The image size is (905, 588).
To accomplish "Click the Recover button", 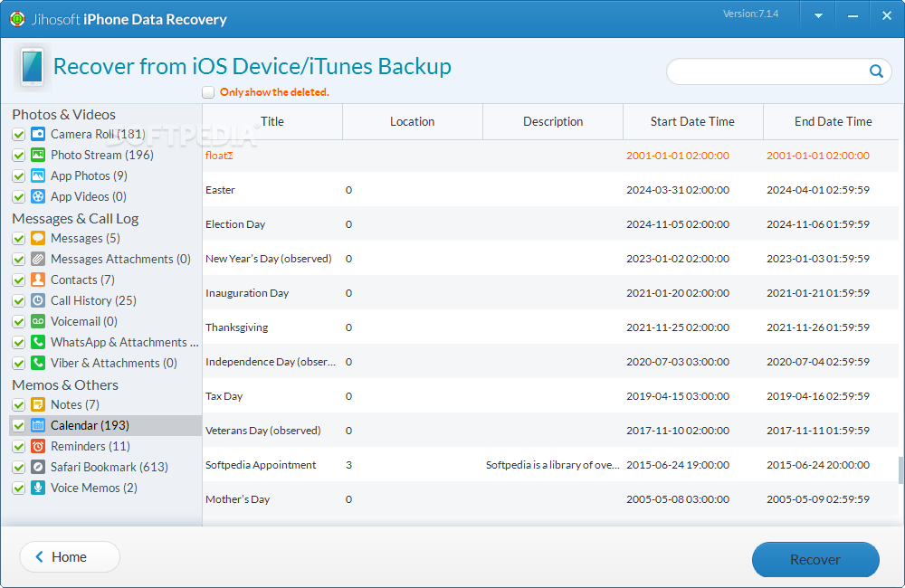I will point(815,559).
